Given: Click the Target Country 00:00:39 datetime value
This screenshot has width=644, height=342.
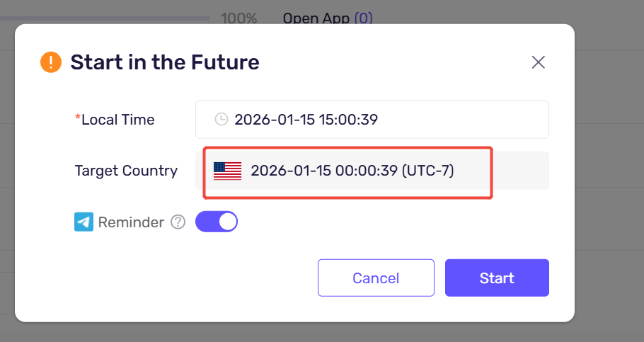Looking at the screenshot, I should point(324,171).
